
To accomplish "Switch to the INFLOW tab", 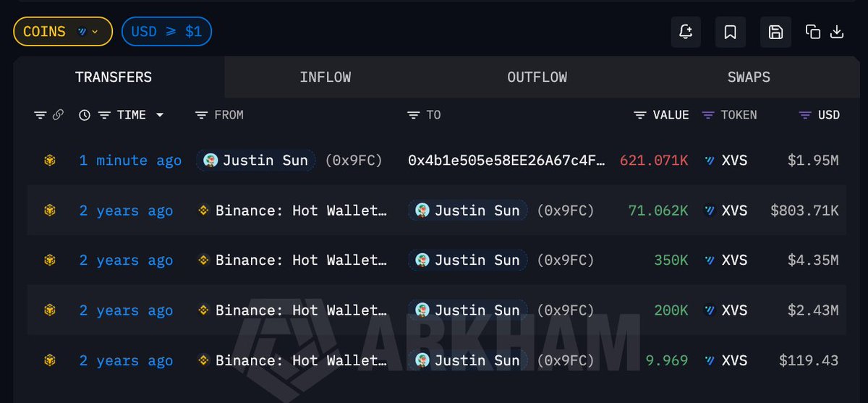I will point(325,77).
